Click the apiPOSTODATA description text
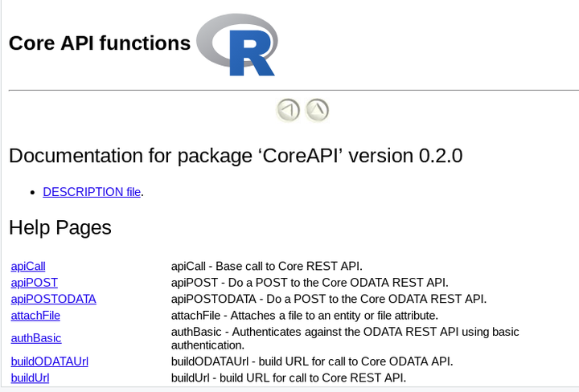The height and width of the screenshot is (392, 579). 328,299
